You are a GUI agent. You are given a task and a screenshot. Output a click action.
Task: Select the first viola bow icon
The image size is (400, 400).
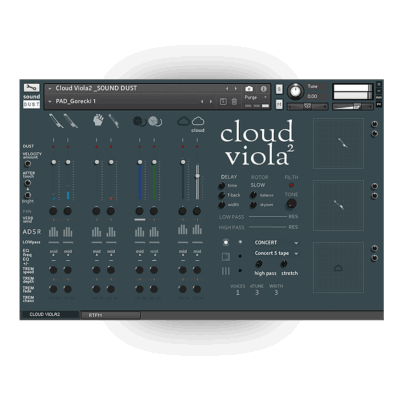pos(56,121)
